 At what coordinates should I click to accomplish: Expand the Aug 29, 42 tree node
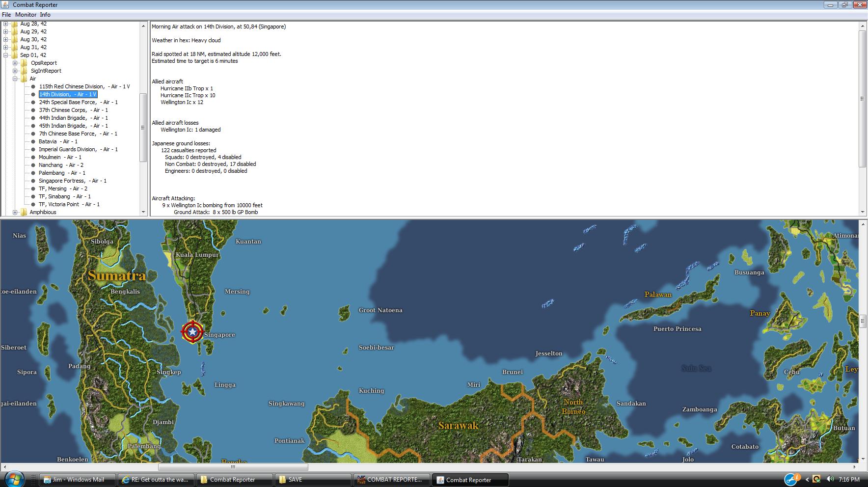(6, 31)
